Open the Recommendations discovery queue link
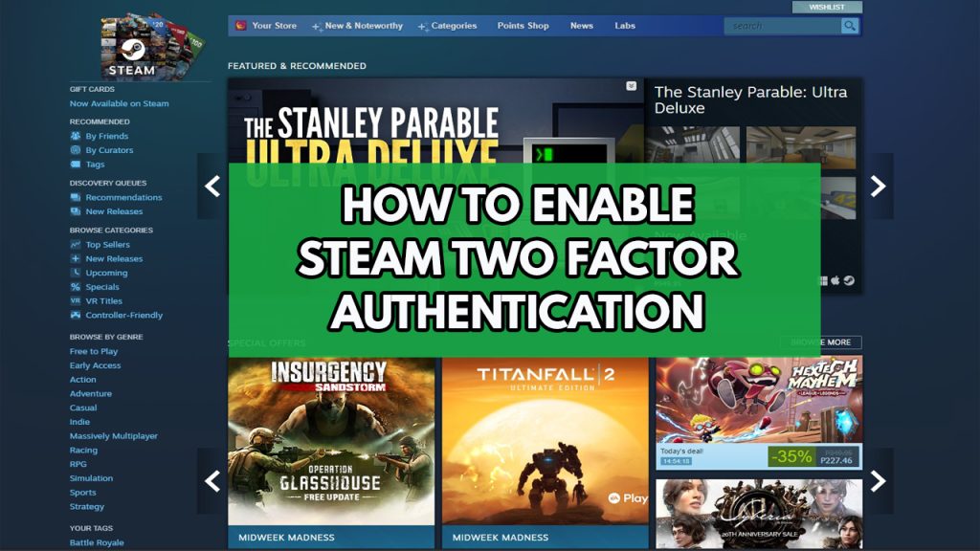The width and height of the screenshot is (980, 551). point(123,197)
